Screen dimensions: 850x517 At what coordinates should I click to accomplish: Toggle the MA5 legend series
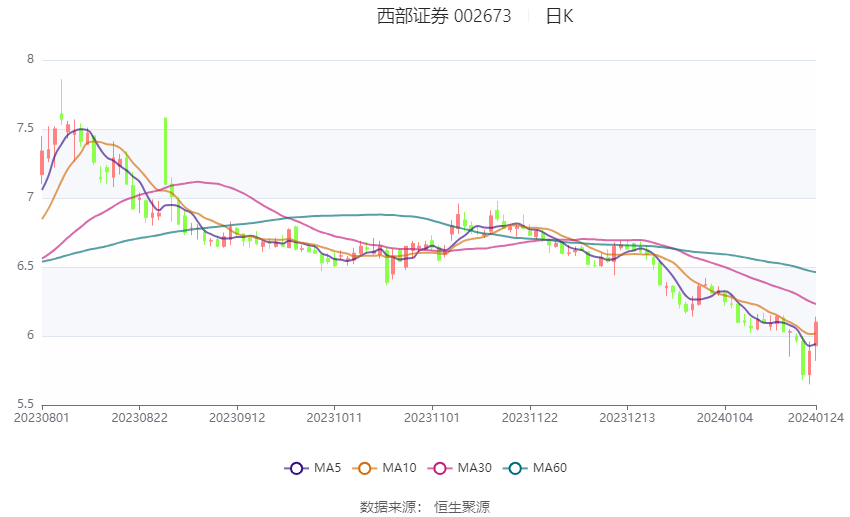[x=313, y=468]
